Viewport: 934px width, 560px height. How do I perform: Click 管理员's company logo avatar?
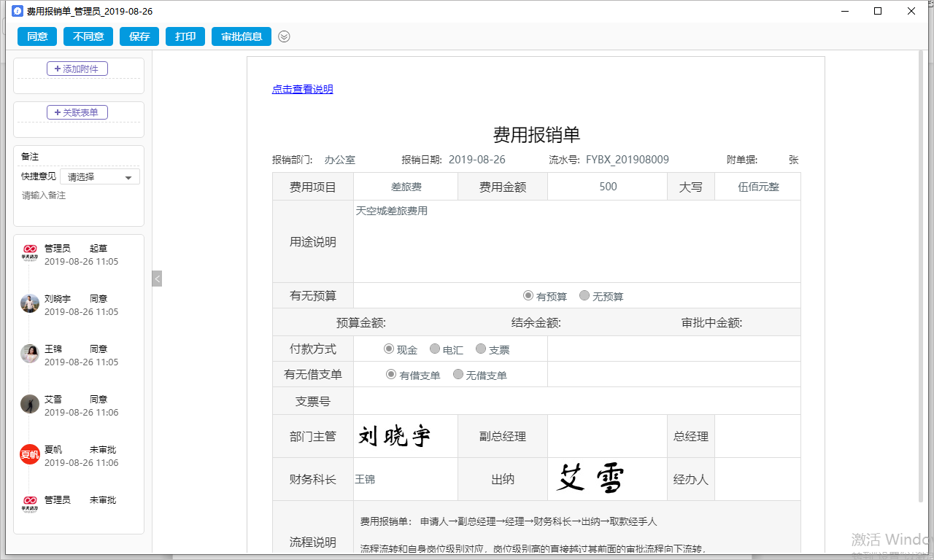pos(30,253)
